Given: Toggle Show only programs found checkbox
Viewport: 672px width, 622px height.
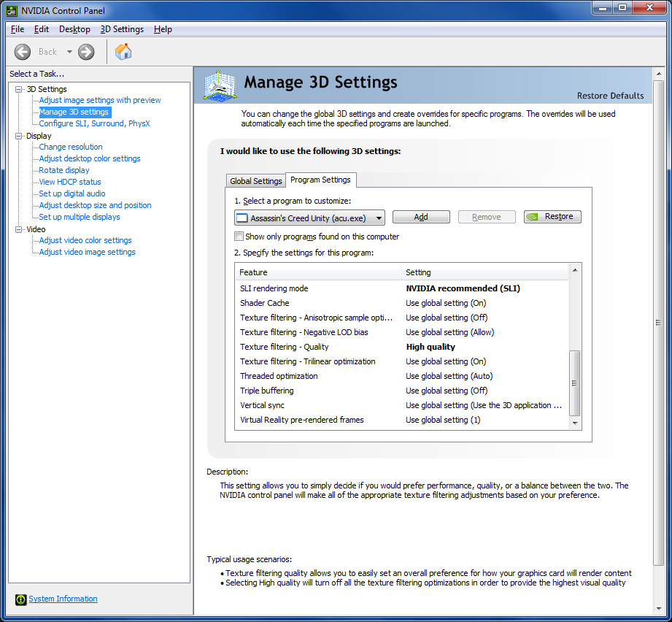Looking at the screenshot, I should [239, 237].
